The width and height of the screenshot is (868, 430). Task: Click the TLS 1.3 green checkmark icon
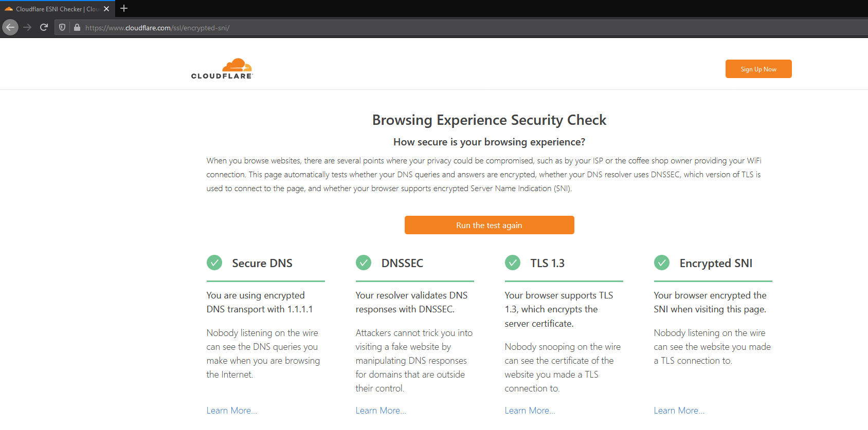pyautogui.click(x=513, y=263)
